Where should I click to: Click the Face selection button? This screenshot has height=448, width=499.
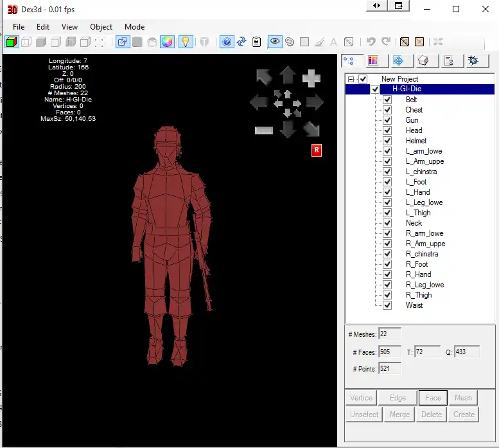tap(433, 398)
